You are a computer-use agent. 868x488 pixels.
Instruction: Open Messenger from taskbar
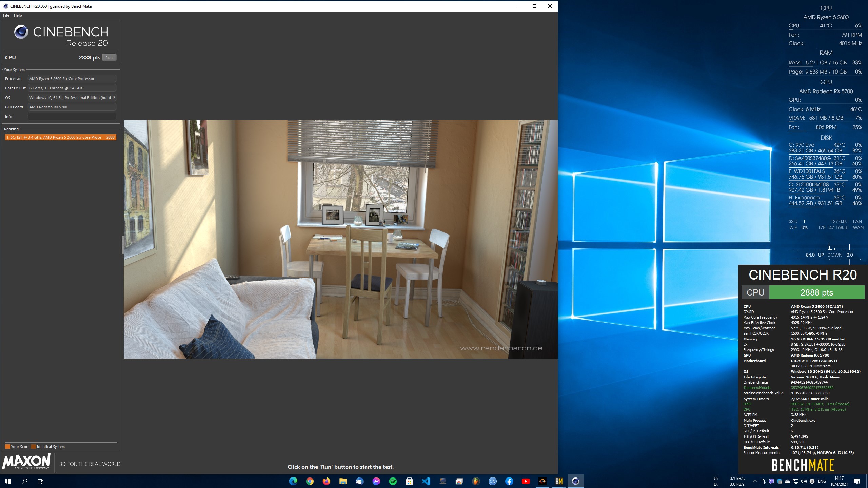376,481
